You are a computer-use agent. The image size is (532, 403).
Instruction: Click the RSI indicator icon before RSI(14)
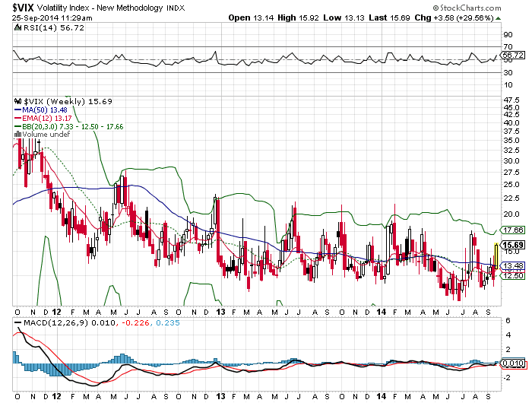pos(17,27)
